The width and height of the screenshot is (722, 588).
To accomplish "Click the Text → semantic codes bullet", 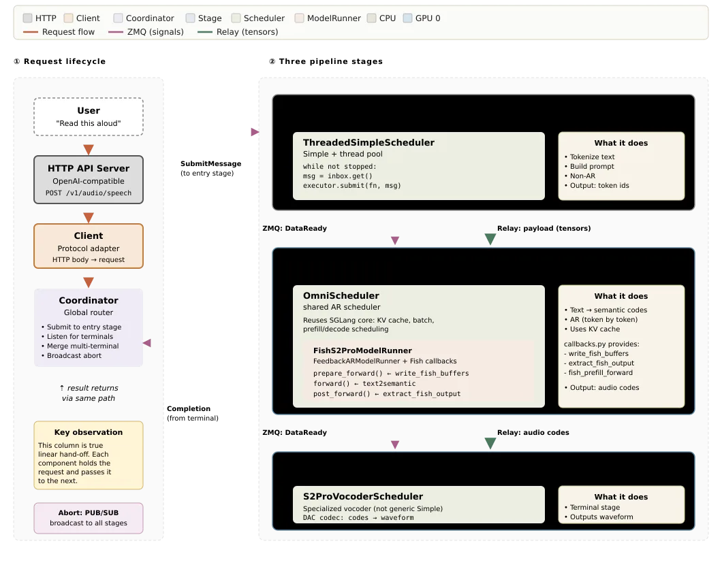I will 606,310.
